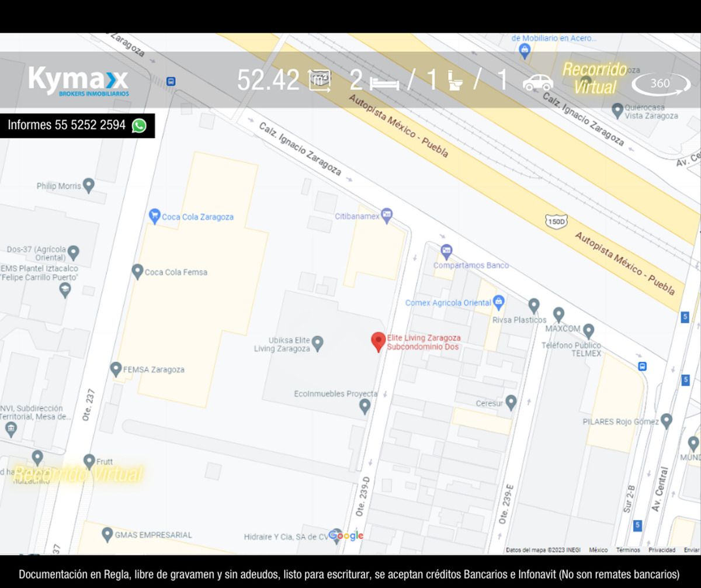Select the MAXCOM map pin
Screen dimensions: 701x588
point(559,314)
